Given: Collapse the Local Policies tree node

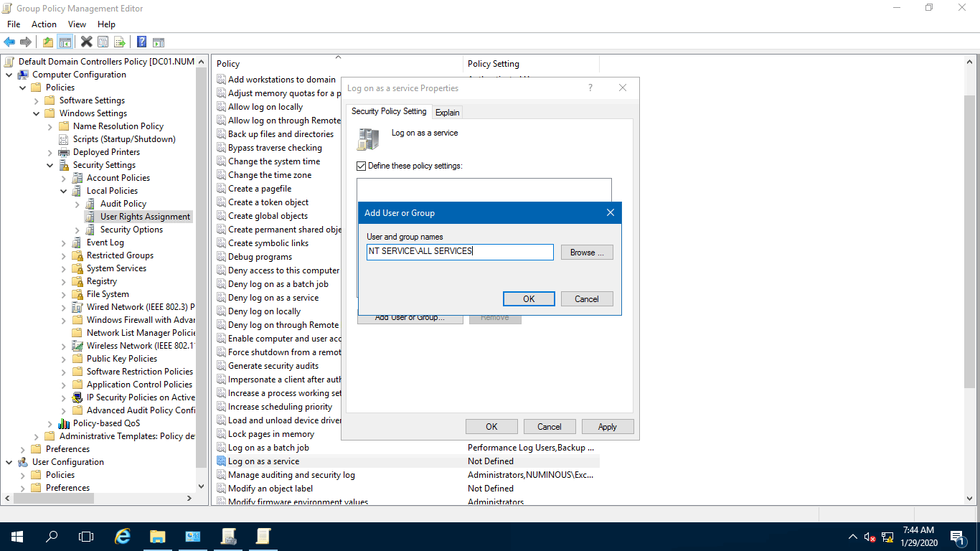Looking at the screenshot, I should pos(64,191).
